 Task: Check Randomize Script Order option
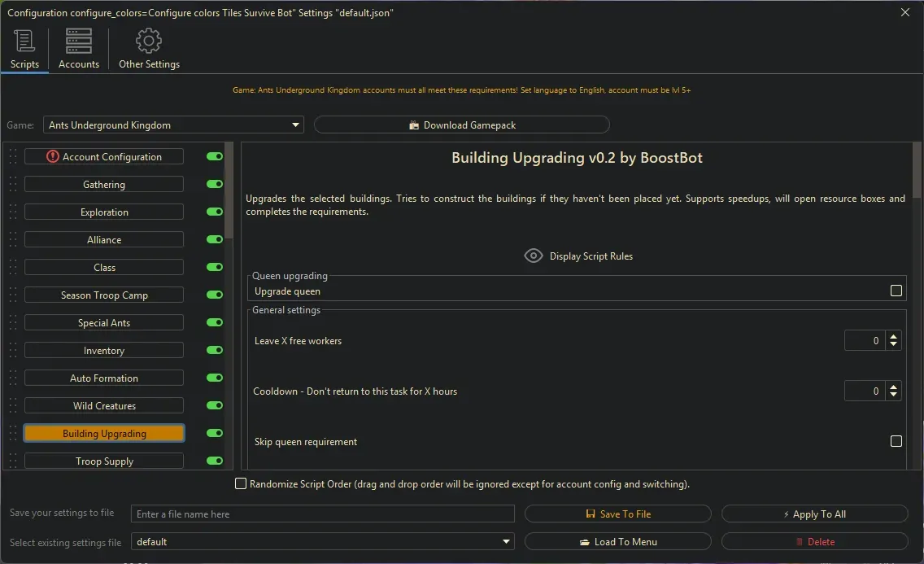(241, 484)
